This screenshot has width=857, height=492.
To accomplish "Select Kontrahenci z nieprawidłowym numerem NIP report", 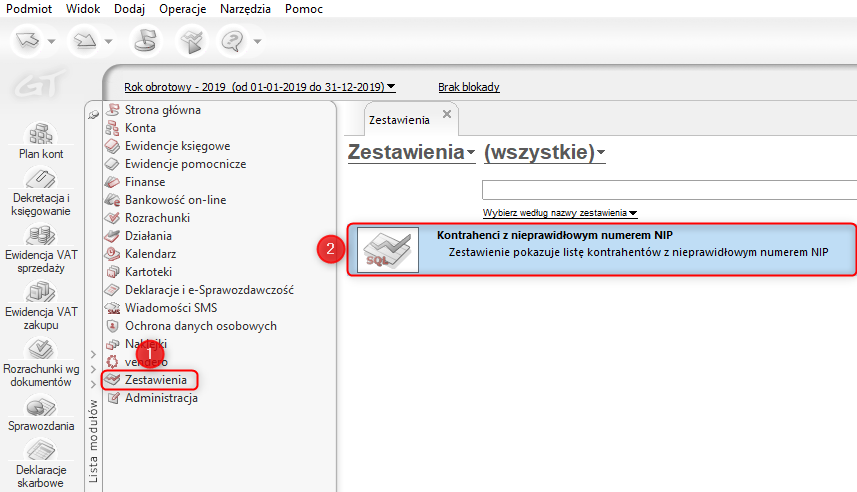I will [x=602, y=249].
